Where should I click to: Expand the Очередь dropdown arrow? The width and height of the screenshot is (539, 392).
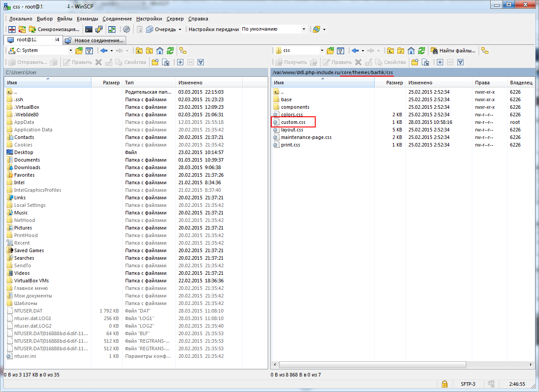pos(180,29)
